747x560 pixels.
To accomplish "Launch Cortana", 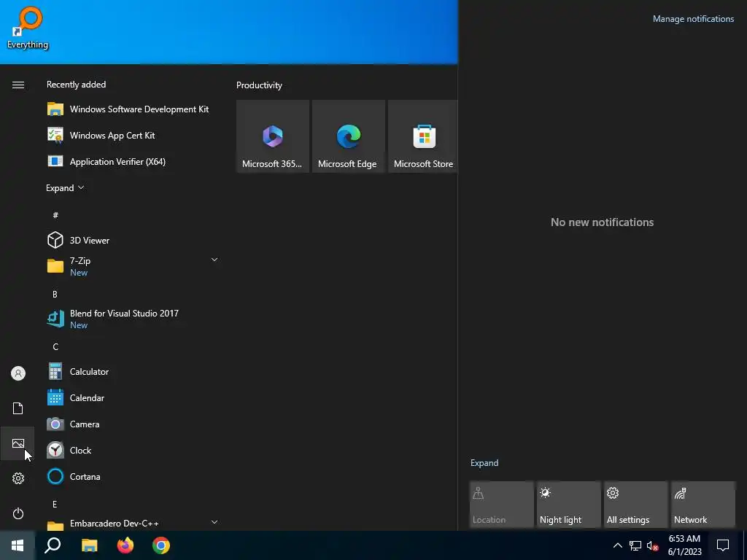I will [133, 476].
